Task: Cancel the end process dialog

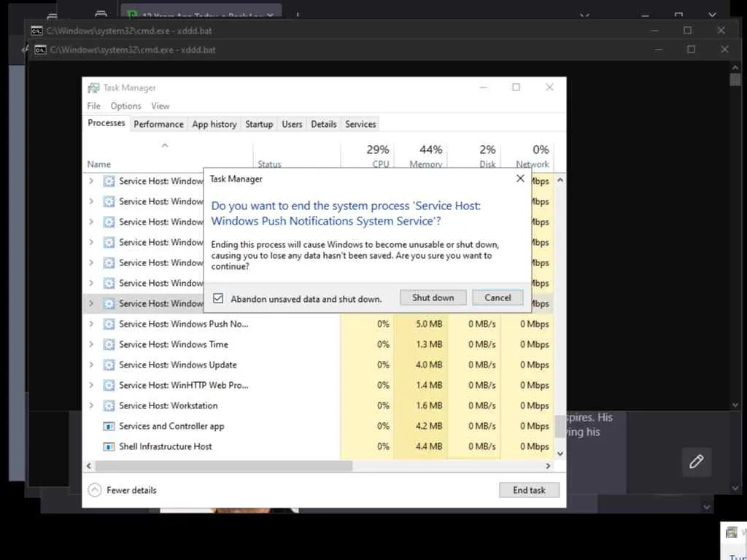Action: [x=498, y=297]
